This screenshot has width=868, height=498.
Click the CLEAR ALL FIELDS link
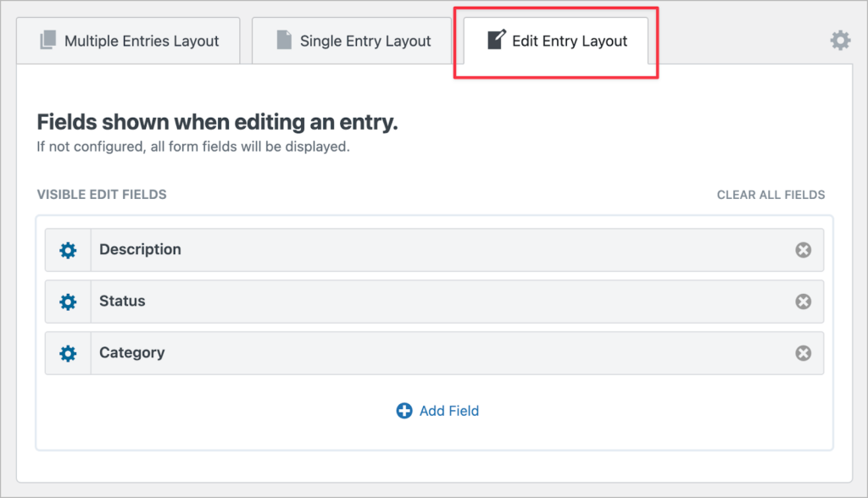pos(771,194)
